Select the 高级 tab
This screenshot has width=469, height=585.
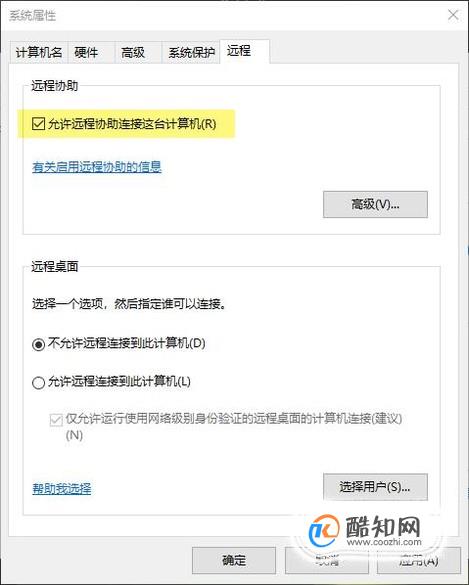(x=133, y=53)
